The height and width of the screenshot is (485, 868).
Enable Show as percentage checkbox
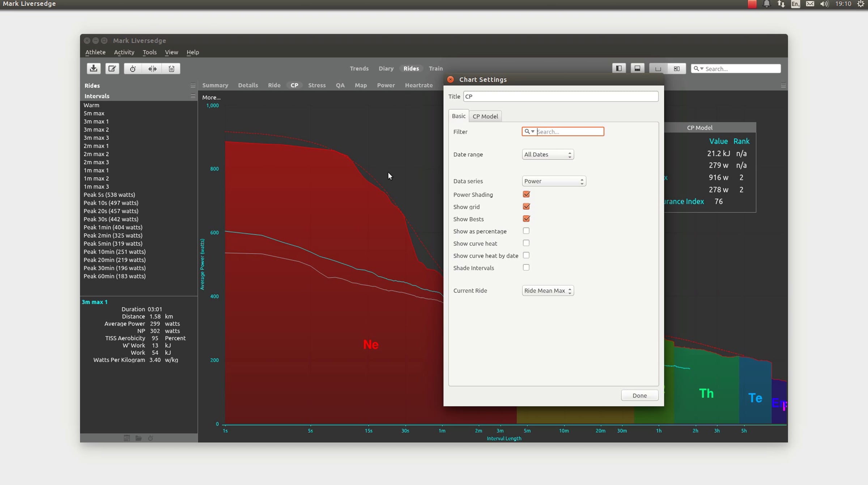pos(526,231)
